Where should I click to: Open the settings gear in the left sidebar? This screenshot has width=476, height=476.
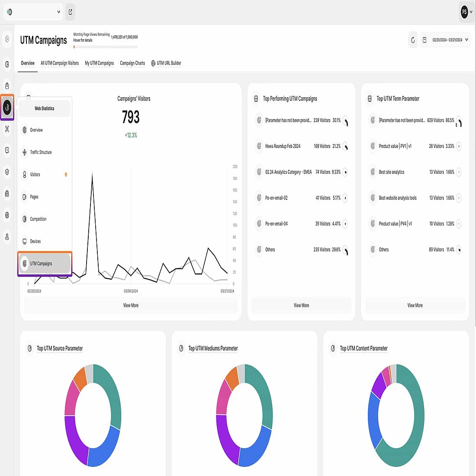tap(6, 215)
